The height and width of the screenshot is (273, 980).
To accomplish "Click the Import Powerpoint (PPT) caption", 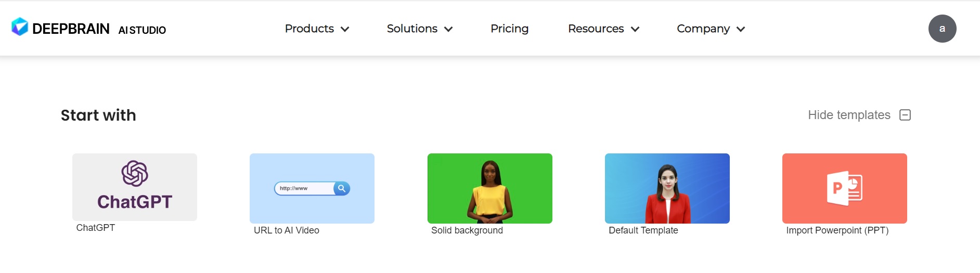I will click(x=837, y=230).
